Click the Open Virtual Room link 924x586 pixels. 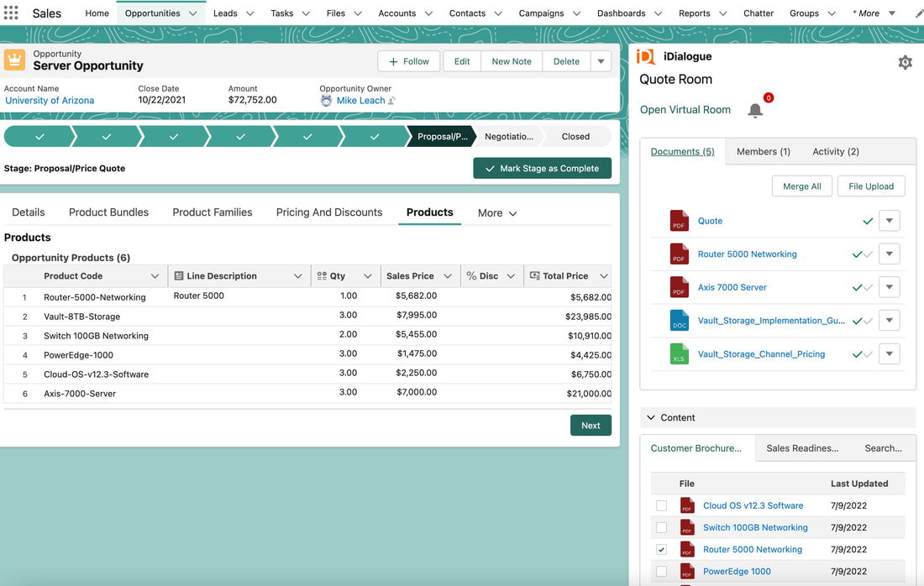coord(685,109)
